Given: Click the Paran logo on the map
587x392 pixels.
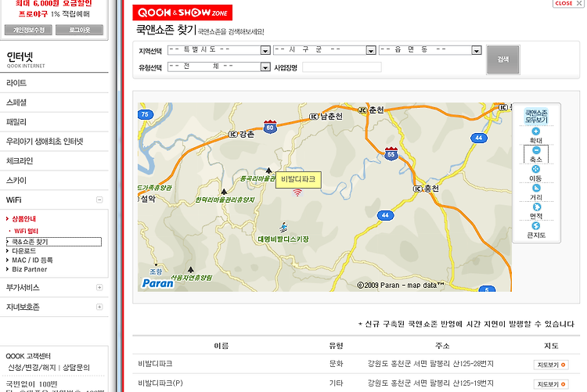Looking at the screenshot, I should click(x=157, y=283).
